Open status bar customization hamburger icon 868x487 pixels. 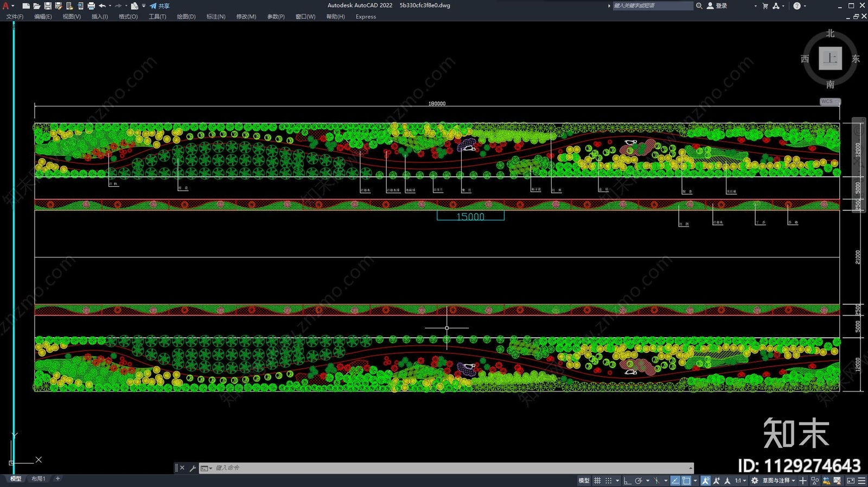pos(861,480)
